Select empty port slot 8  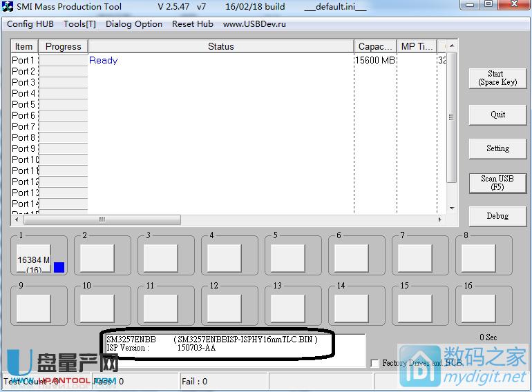click(478, 259)
